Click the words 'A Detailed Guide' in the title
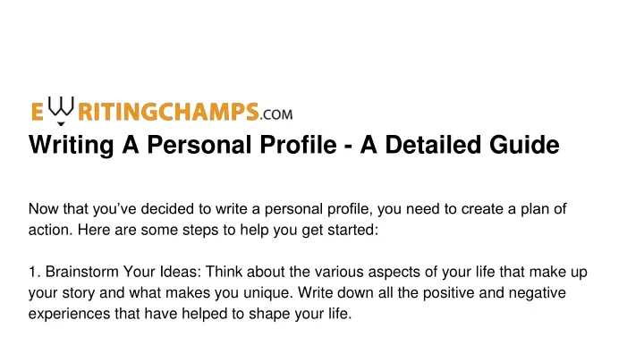 (x=460, y=145)
